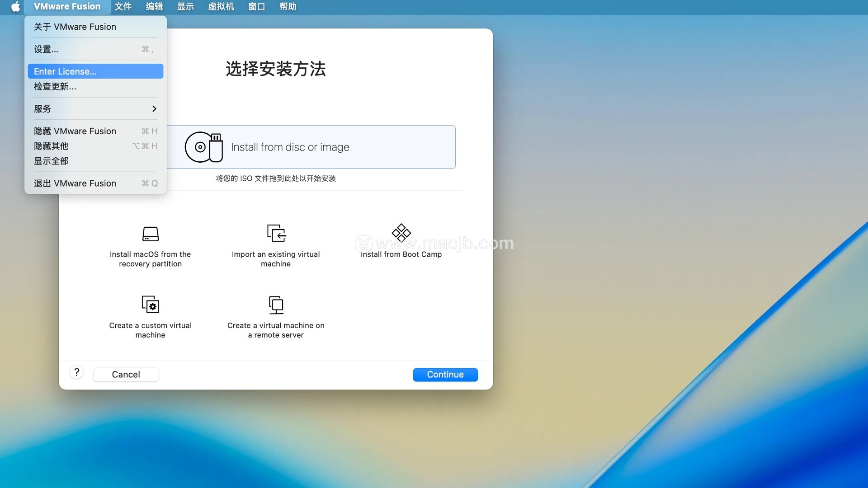Image resolution: width=868 pixels, height=488 pixels.
Task: Select the custom virtual machine gear icon
Action: 150,305
